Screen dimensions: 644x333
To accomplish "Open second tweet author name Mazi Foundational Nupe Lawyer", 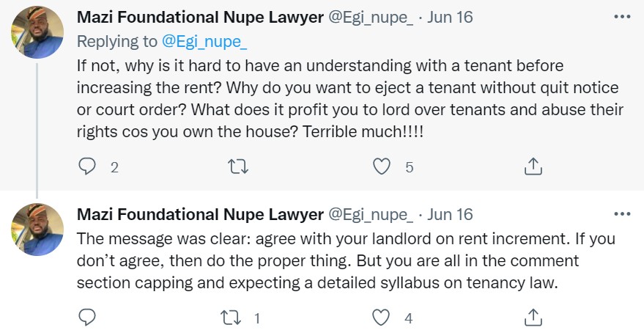I will 200,214.
